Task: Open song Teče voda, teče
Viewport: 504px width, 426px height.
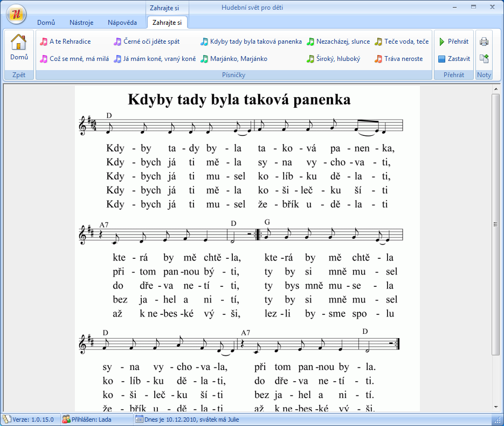Action: point(402,42)
